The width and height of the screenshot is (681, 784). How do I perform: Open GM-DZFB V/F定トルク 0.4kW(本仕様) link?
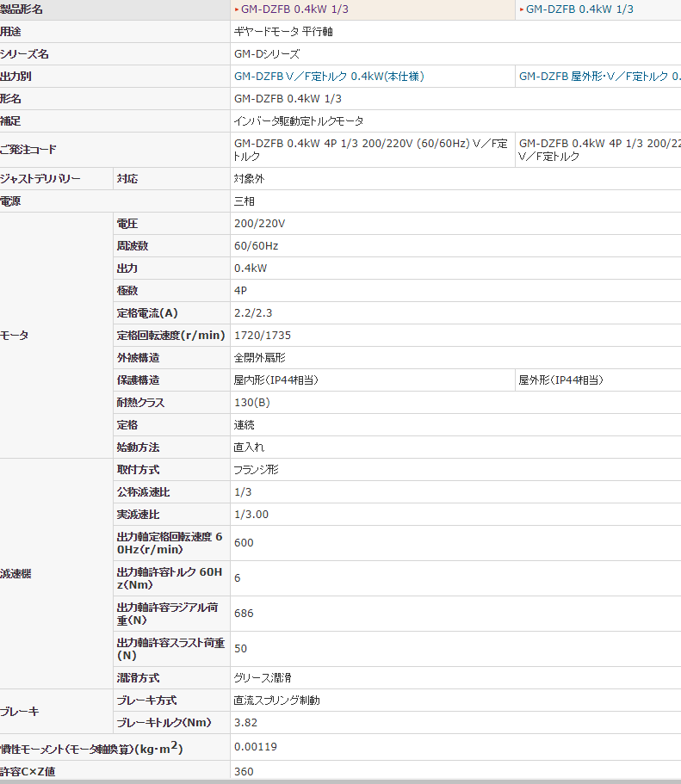coord(329,77)
